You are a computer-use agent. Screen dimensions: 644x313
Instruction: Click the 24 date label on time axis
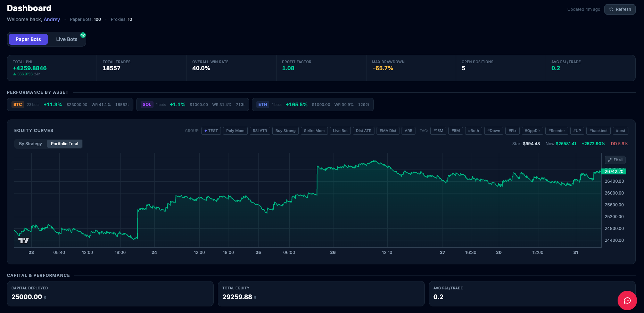coord(154,253)
